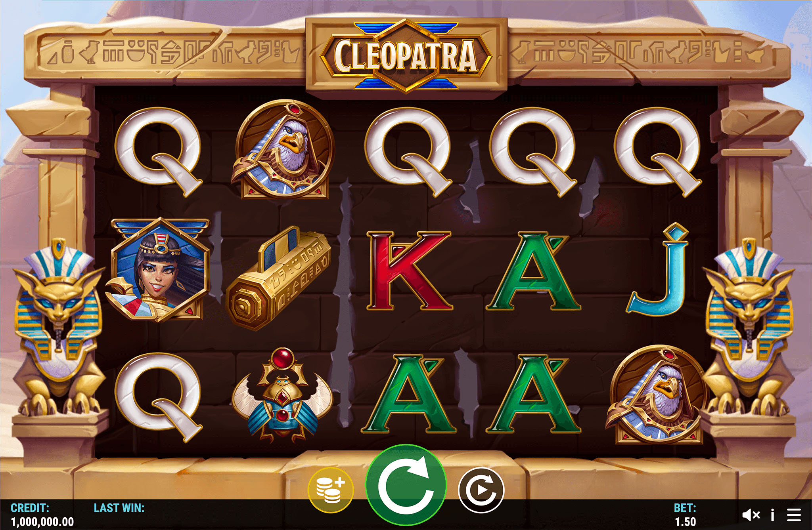Click the Cleopatra portrait symbol

(158, 269)
